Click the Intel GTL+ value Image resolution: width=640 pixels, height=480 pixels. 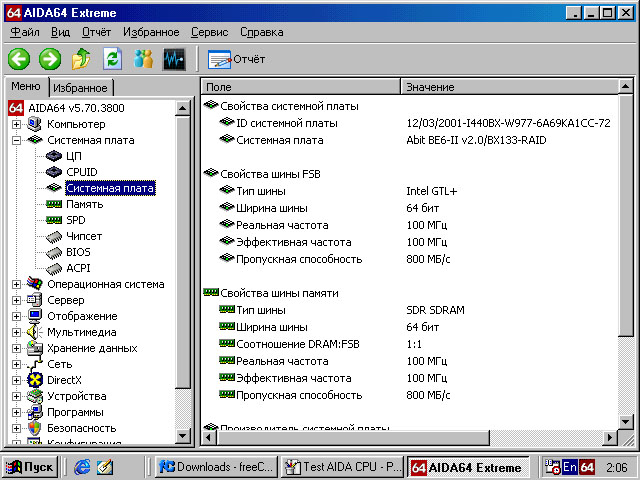(x=431, y=191)
